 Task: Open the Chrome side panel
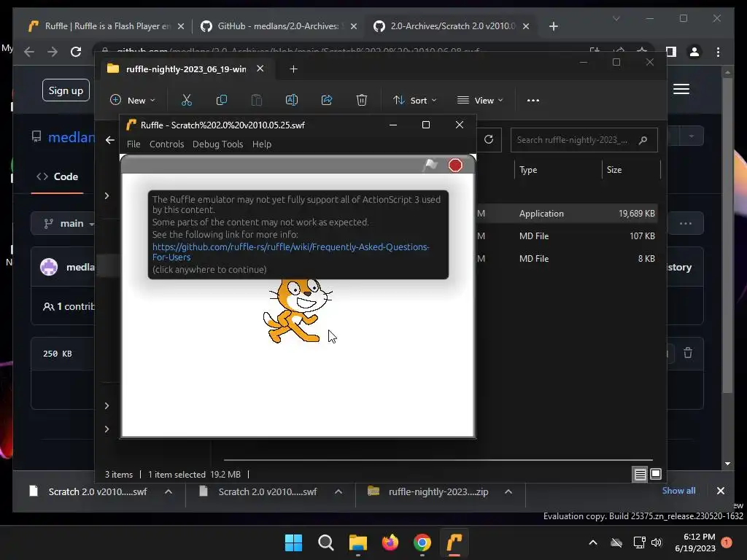coord(671,52)
